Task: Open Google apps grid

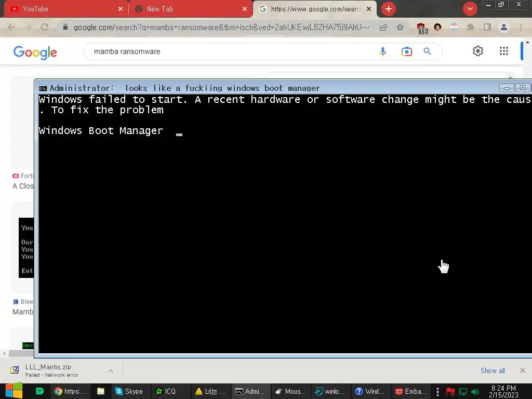Action: [x=504, y=51]
